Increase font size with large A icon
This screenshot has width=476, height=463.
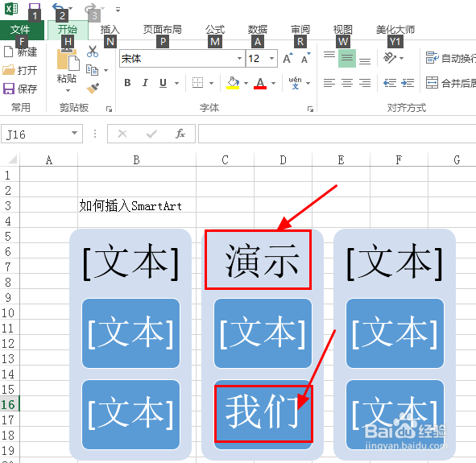point(288,58)
